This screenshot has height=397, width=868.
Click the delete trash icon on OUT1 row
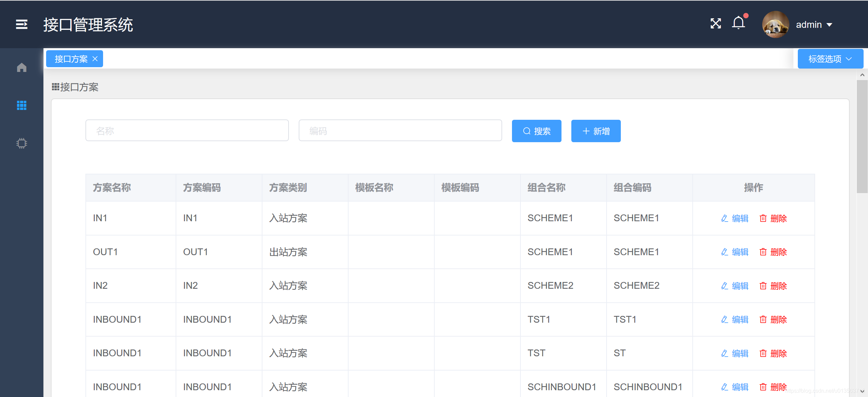click(x=763, y=252)
